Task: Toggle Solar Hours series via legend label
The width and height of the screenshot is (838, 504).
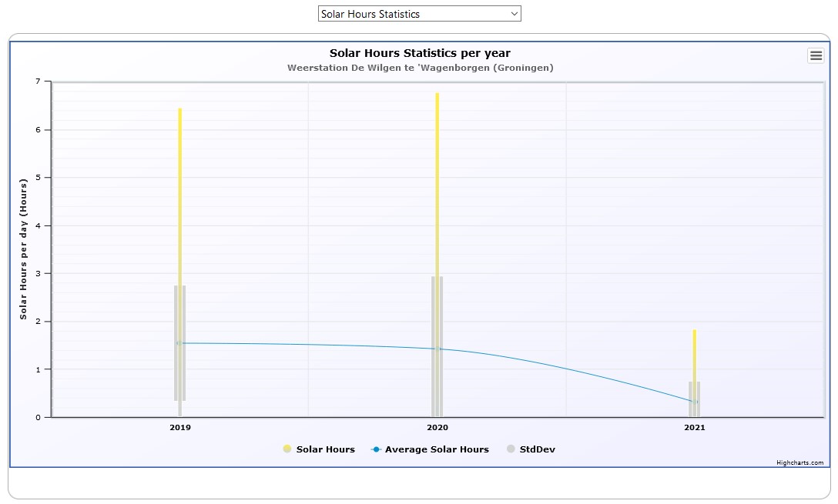Action: pyautogui.click(x=325, y=449)
